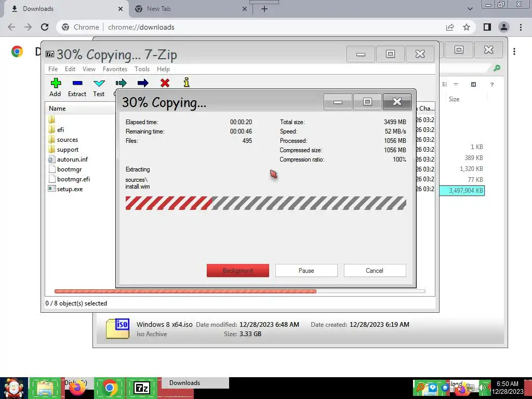532x399 pixels.
Task: Cancel the copying operation
Action: (375, 270)
